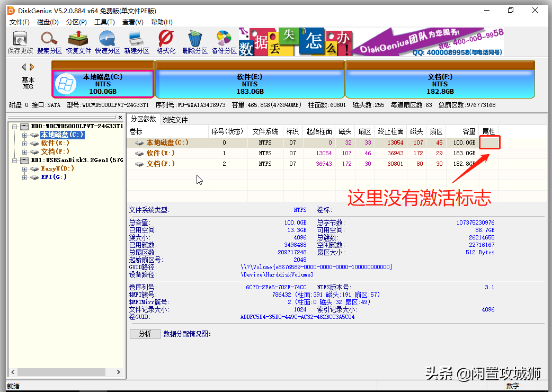Click the 起始柱面 column header
Screen dimensions: 552x392
319,131
